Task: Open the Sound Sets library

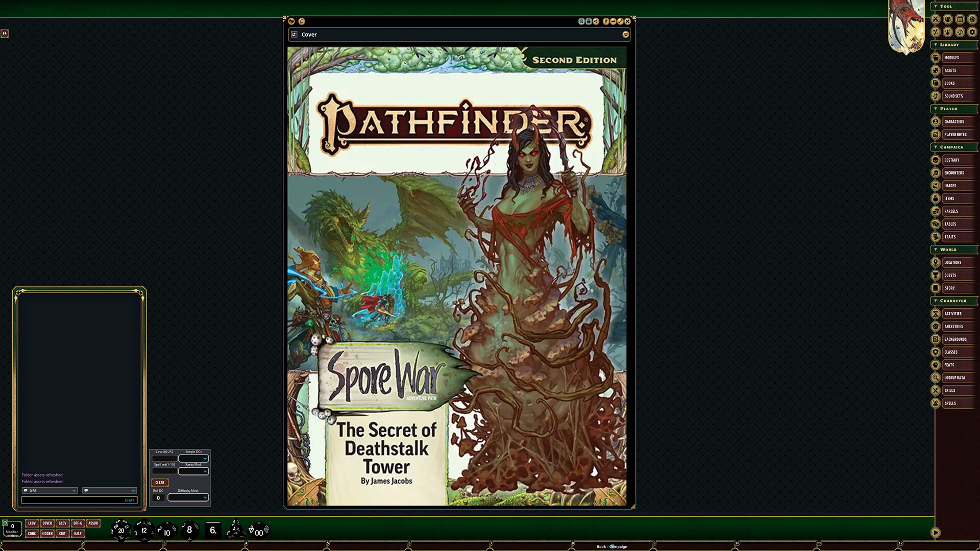Action: click(953, 96)
